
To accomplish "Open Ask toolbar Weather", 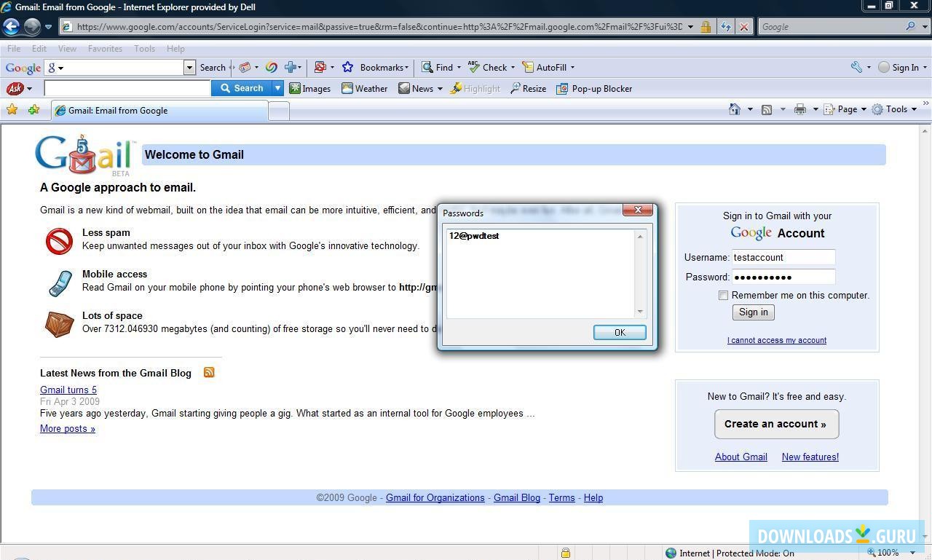I will (x=365, y=89).
